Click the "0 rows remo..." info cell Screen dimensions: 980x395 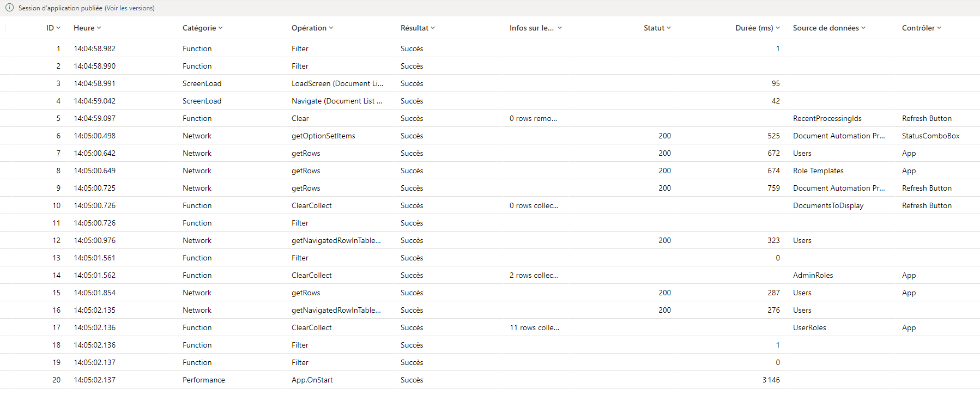point(533,118)
